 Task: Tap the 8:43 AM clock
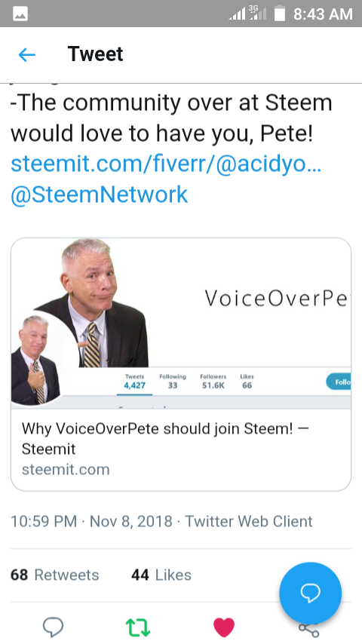click(323, 14)
